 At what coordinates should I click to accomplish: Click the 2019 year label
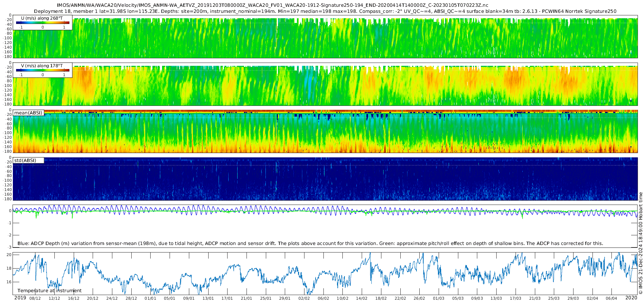20,298
